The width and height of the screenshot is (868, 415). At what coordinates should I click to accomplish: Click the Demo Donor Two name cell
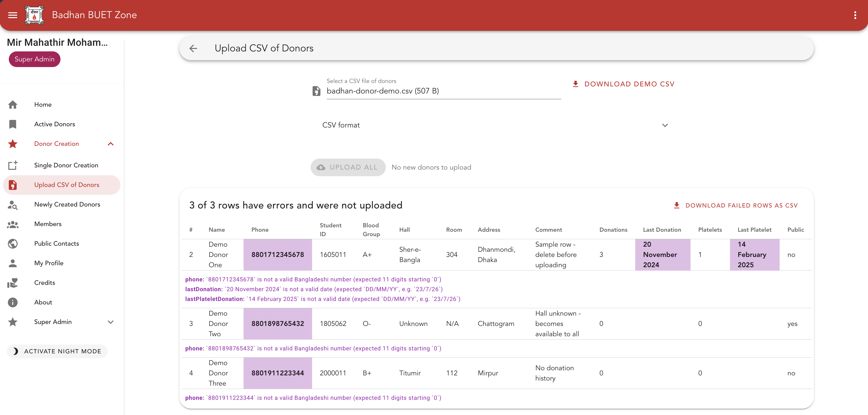click(222, 324)
